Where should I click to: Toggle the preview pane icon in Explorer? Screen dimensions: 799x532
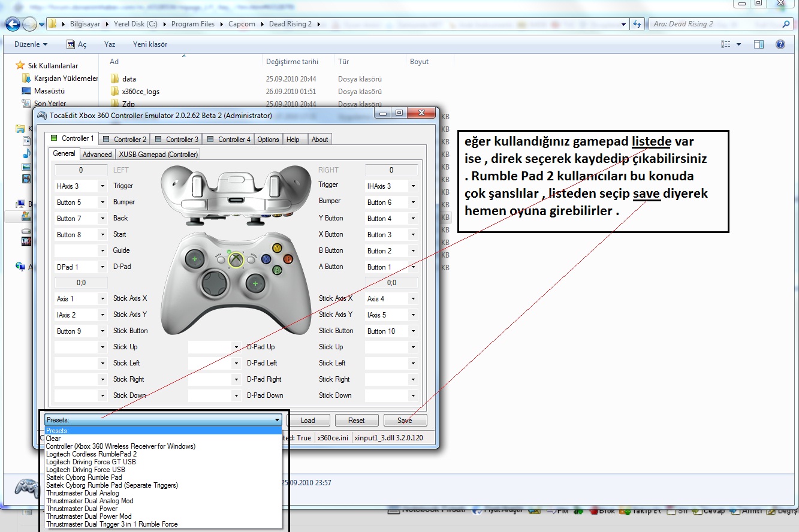[x=759, y=44]
